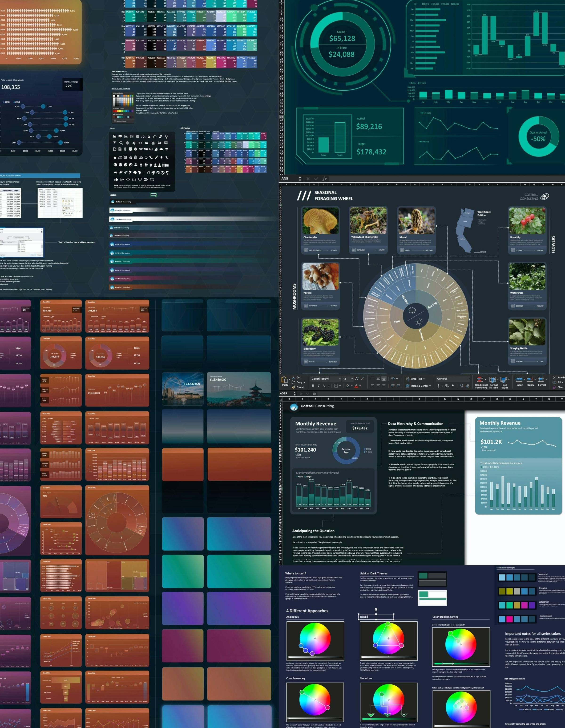
Task: Click the Format as Table icon
Action: 493,379
